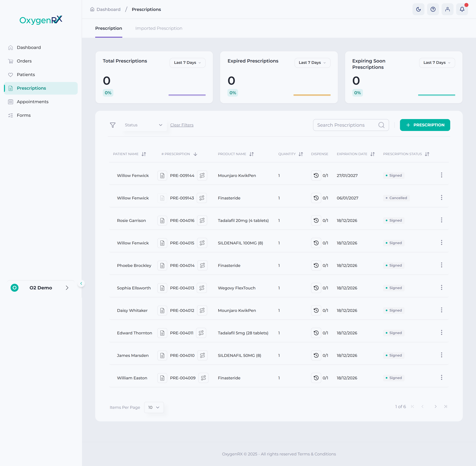
Task: Click the Clear Filters link
Action: click(182, 125)
